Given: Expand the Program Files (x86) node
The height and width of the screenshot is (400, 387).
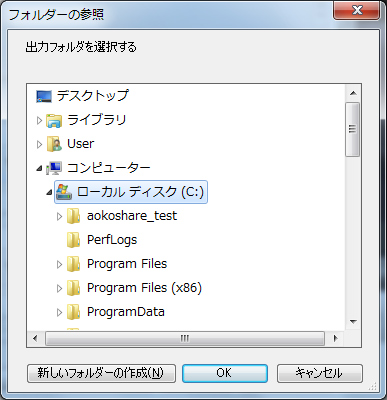Looking at the screenshot, I should [x=59, y=288].
